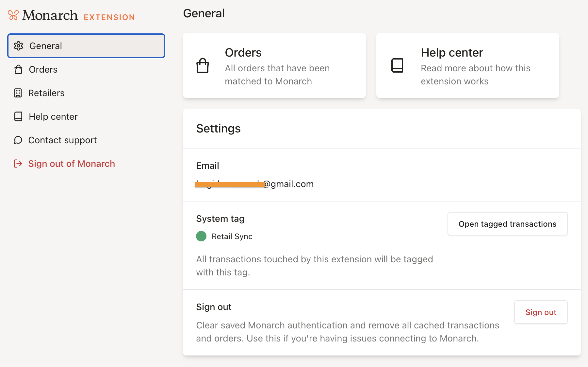Select Contact support in the sidebar
The image size is (588, 367).
tap(62, 140)
